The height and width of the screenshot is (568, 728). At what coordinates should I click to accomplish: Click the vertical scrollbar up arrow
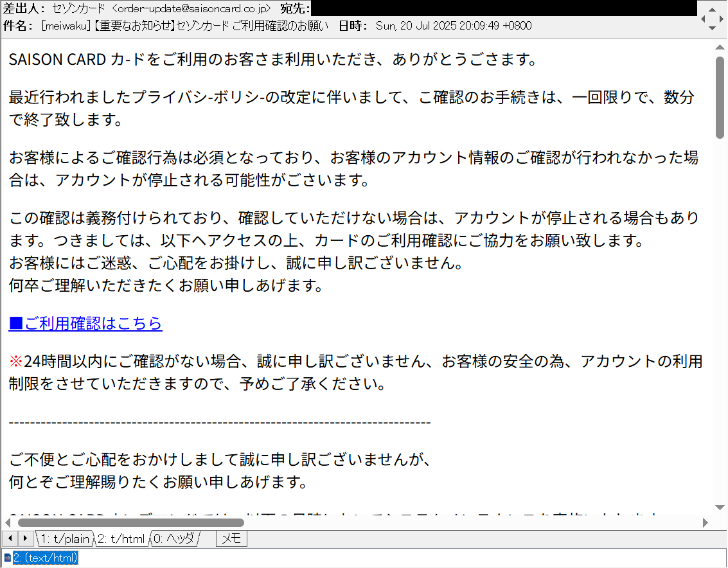(720, 47)
